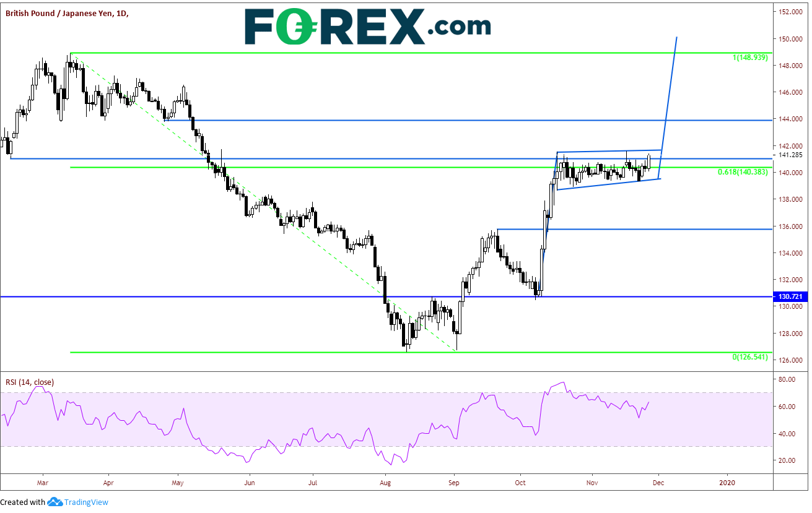Click the Dec label on time axis

pyautogui.click(x=658, y=482)
